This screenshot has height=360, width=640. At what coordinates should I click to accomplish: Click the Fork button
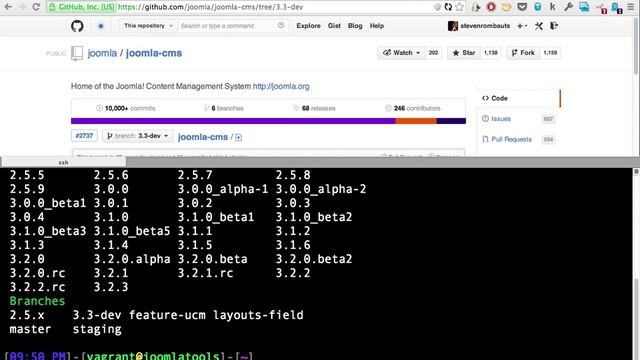523,53
